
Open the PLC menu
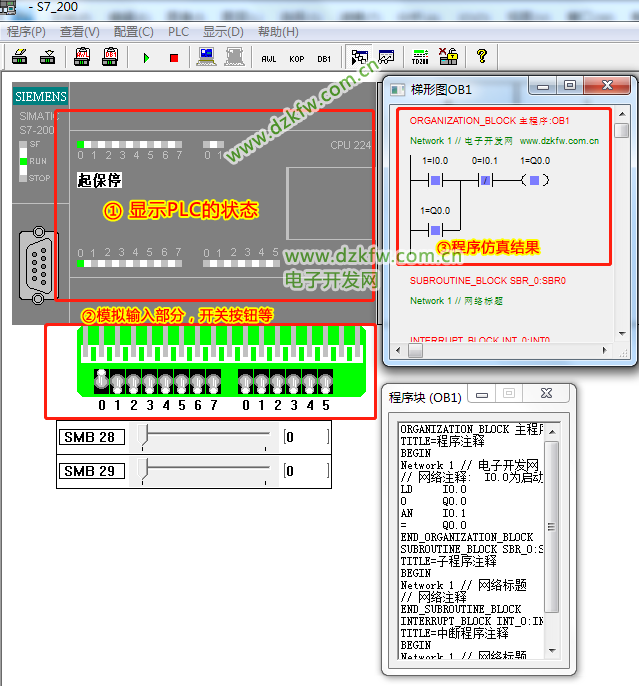178,31
